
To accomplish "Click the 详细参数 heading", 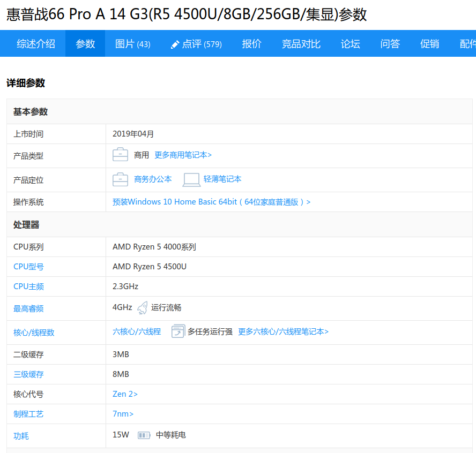I will [26, 83].
